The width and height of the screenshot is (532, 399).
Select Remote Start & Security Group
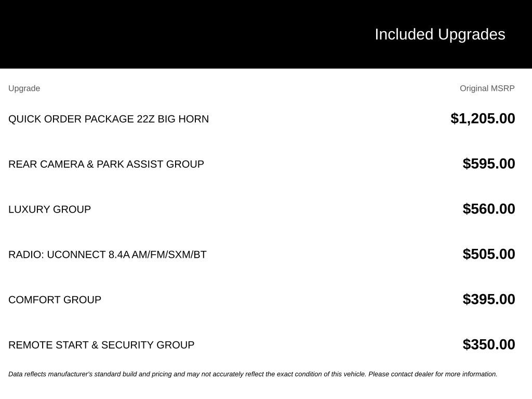pos(101,345)
